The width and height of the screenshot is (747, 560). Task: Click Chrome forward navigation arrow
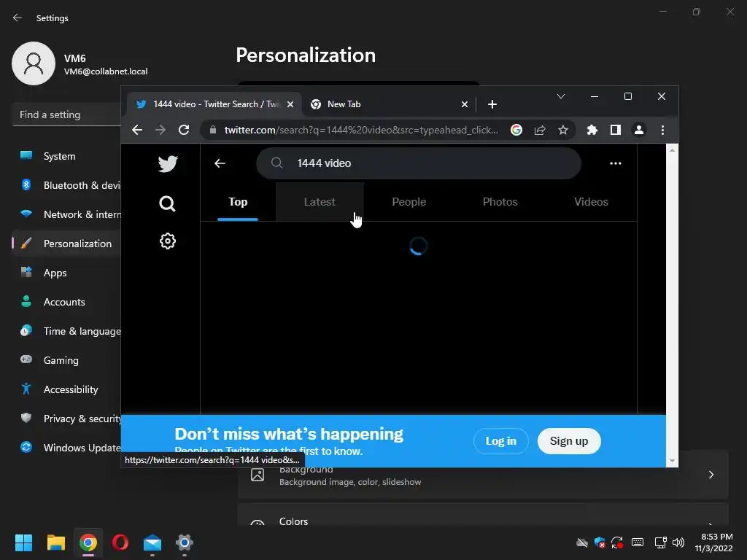[160, 130]
